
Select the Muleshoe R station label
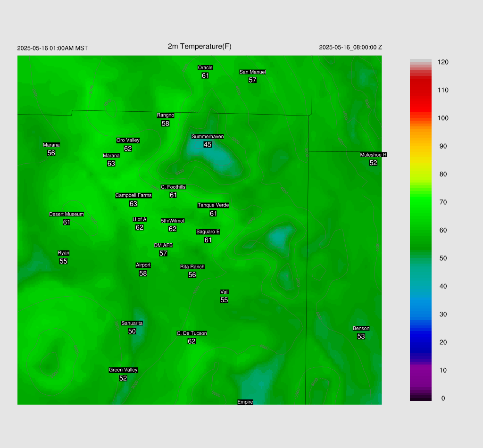coord(374,155)
